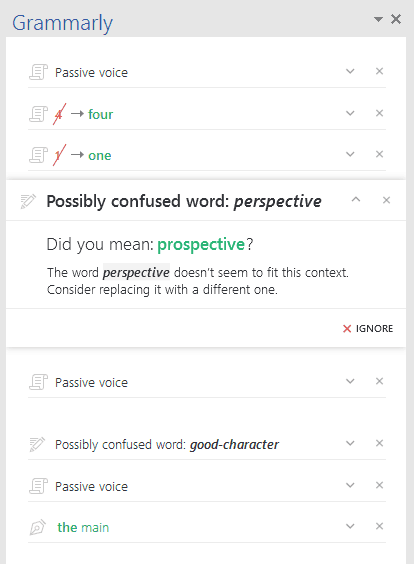The width and height of the screenshot is (414, 564).
Task: Click the scroll icon beside first Passive voice
Action: tap(38, 72)
